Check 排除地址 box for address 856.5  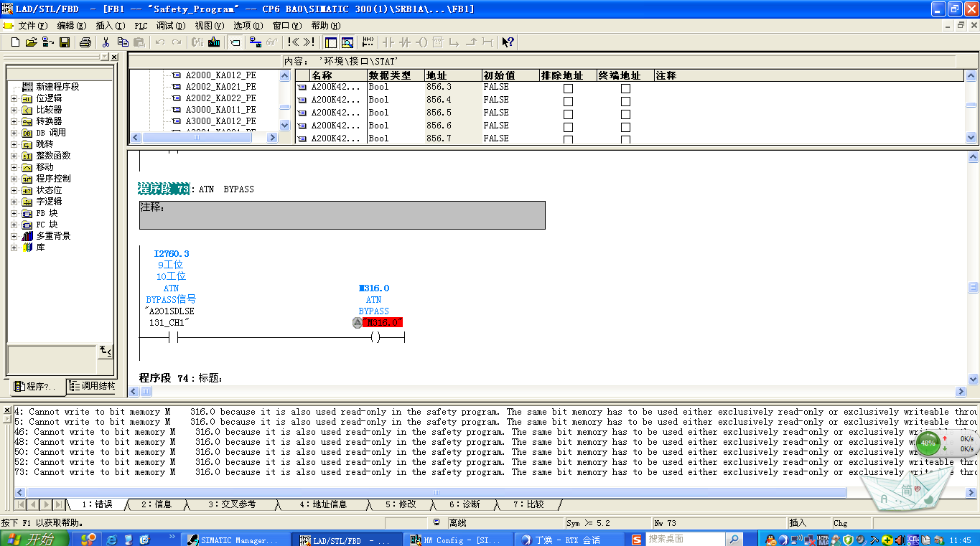568,114
